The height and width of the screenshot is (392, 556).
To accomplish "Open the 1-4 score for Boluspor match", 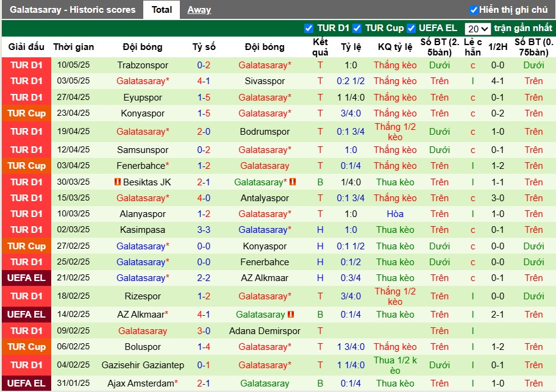I will pyautogui.click(x=204, y=347).
